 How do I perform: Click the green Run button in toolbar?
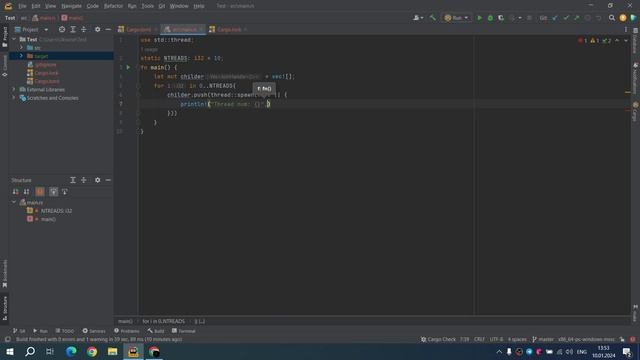click(x=480, y=18)
